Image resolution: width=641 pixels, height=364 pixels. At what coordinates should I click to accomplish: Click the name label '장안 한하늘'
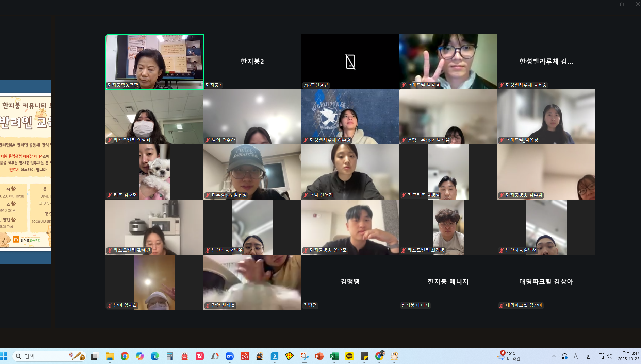pos(223,305)
